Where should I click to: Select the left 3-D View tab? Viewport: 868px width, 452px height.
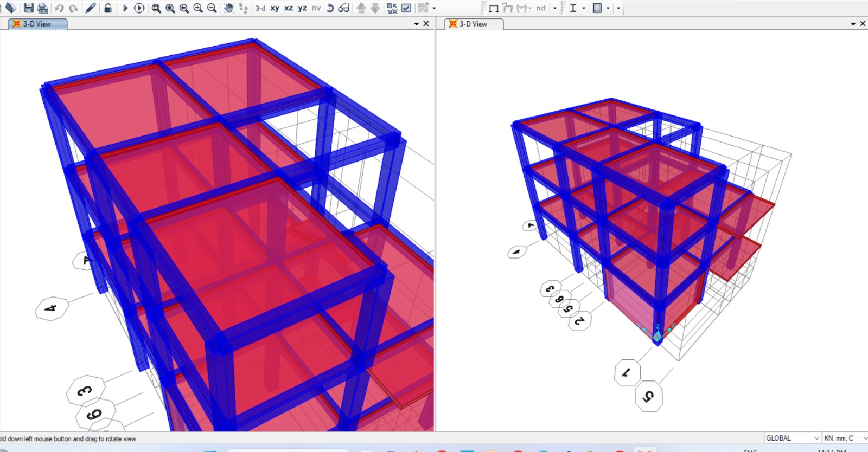(37, 24)
